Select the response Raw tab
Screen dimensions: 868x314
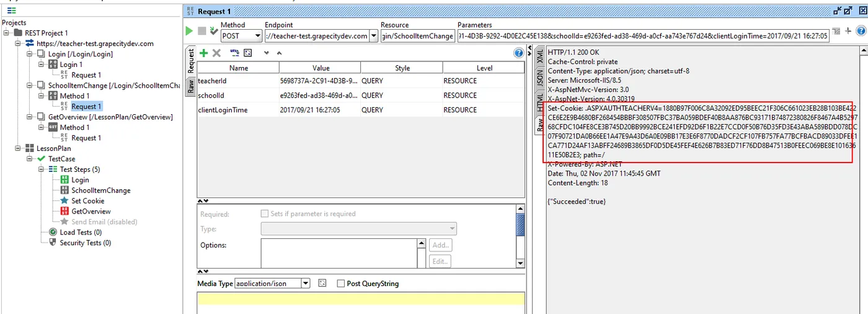point(540,124)
